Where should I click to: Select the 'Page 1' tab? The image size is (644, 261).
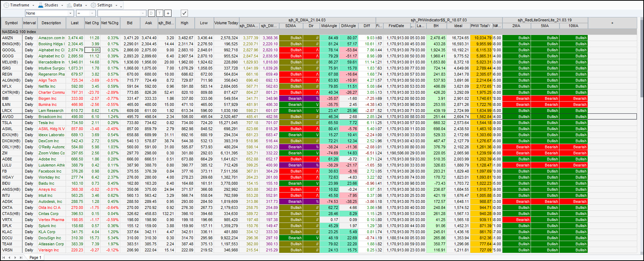click(35, 257)
